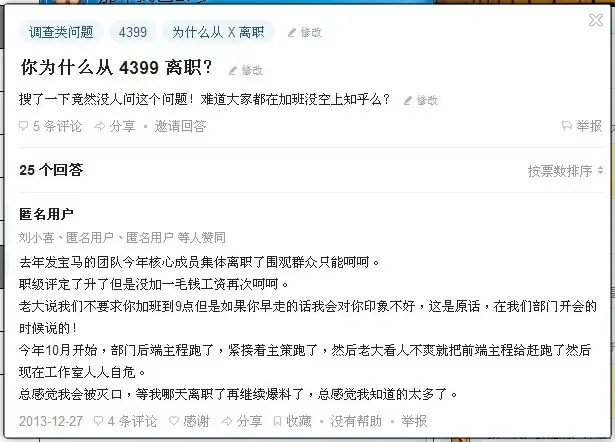Click the pencil edit icon beside topic tags
615x442 pixels.
pos(291,33)
